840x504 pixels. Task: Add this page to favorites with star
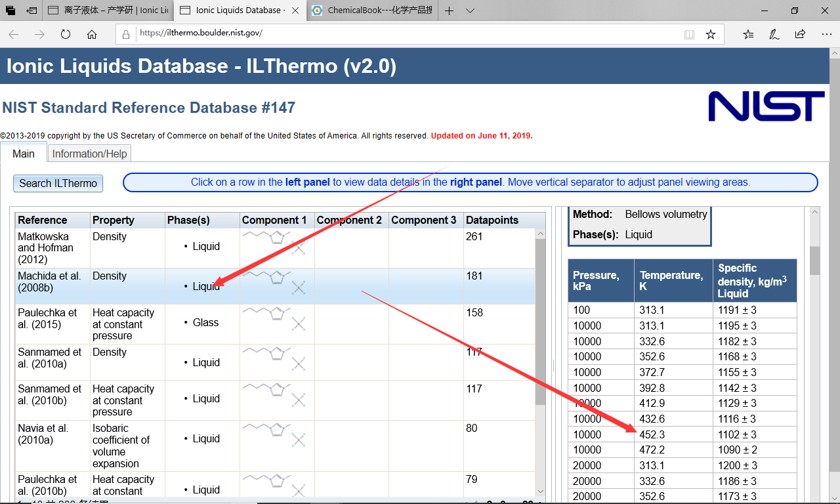coord(711,34)
